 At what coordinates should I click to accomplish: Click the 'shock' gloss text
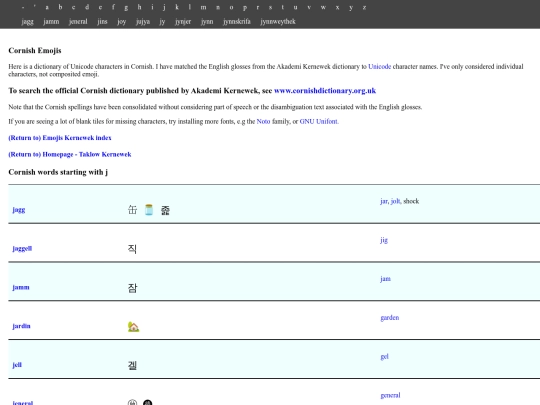[411, 201]
